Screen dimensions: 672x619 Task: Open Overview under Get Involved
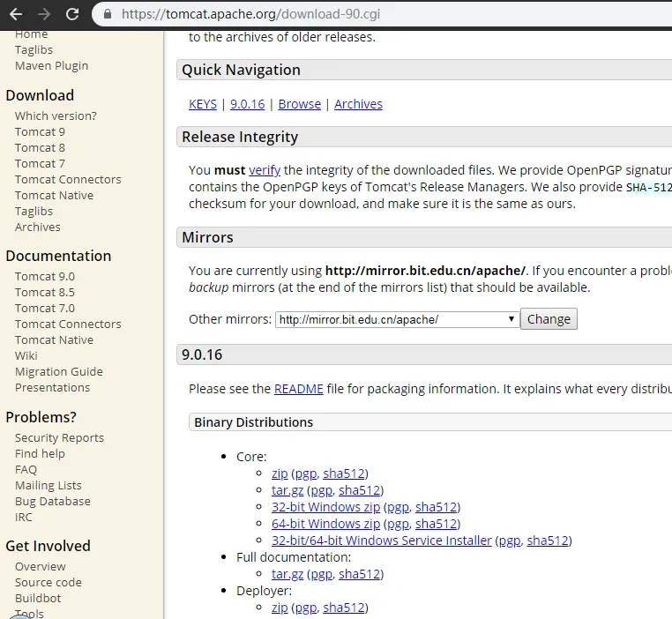pos(41,567)
